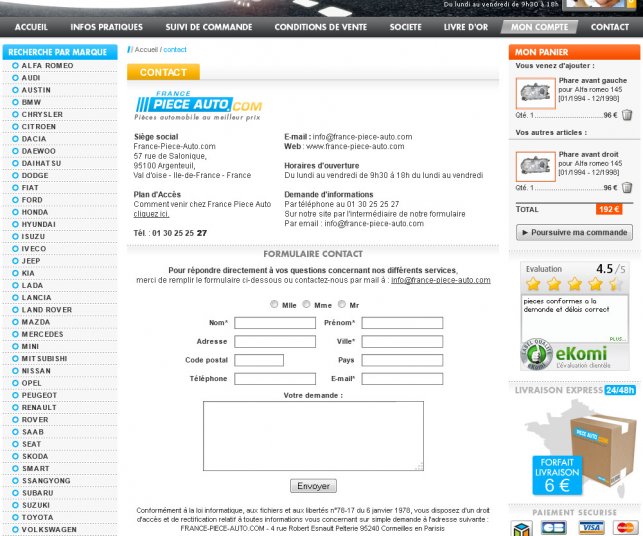Select Peugeot brand
Viewport: 643px width, 536px height.
[x=39, y=395]
